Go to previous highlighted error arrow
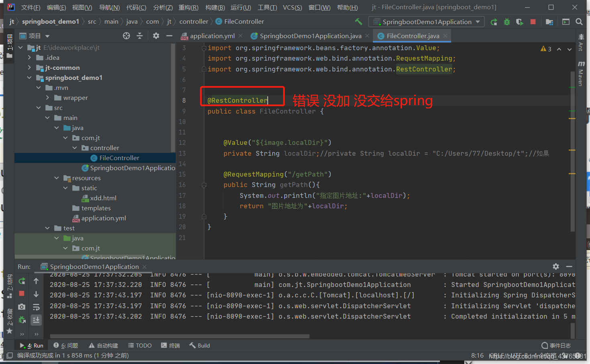590x364 pixels. [559, 49]
